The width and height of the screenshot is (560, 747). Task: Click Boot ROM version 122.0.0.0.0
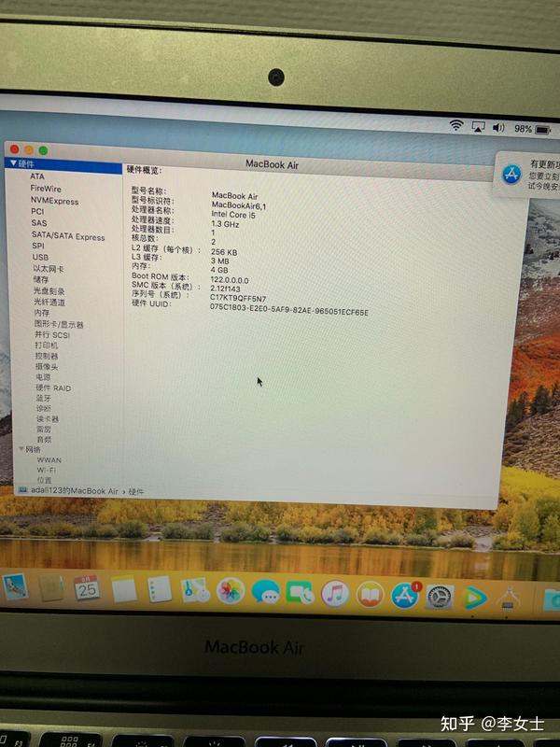(x=229, y=280)
